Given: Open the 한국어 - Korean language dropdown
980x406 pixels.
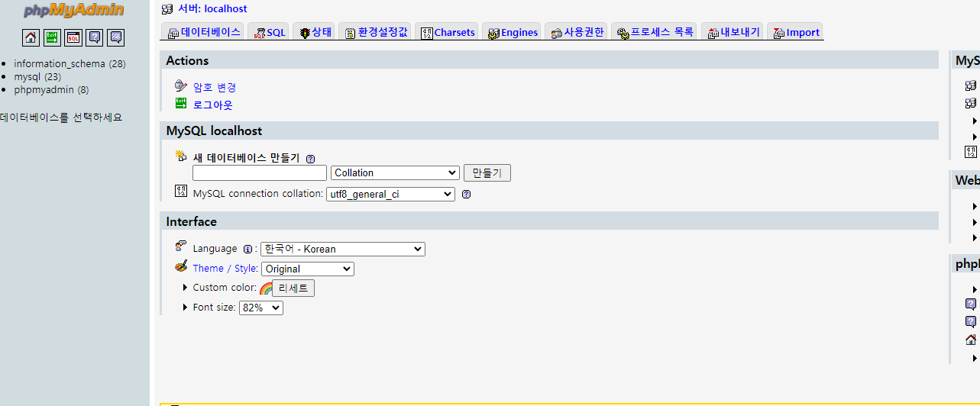Looking at the screenshot, I should click(343, 249).
